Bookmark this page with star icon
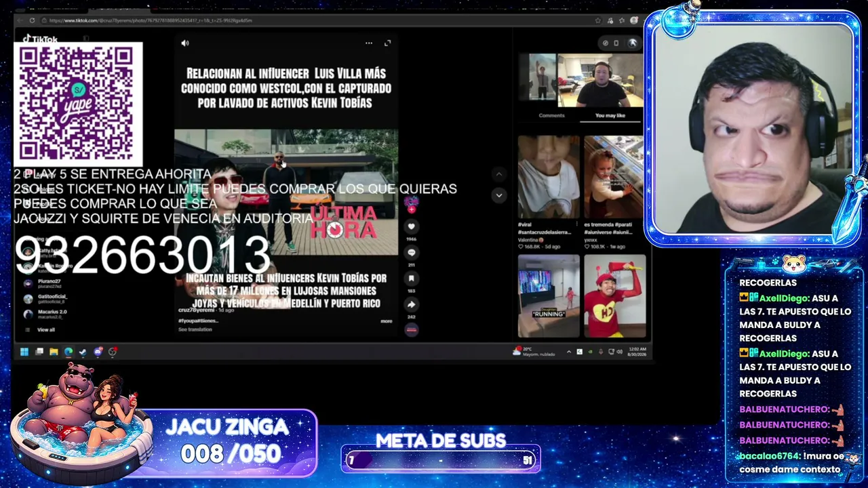 [597, 20]
